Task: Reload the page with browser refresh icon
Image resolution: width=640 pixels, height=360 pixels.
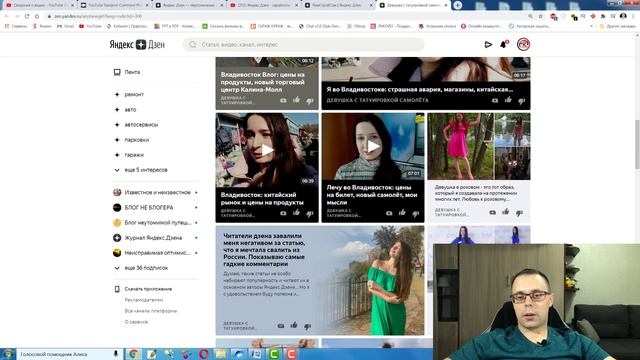Action: 27,16
